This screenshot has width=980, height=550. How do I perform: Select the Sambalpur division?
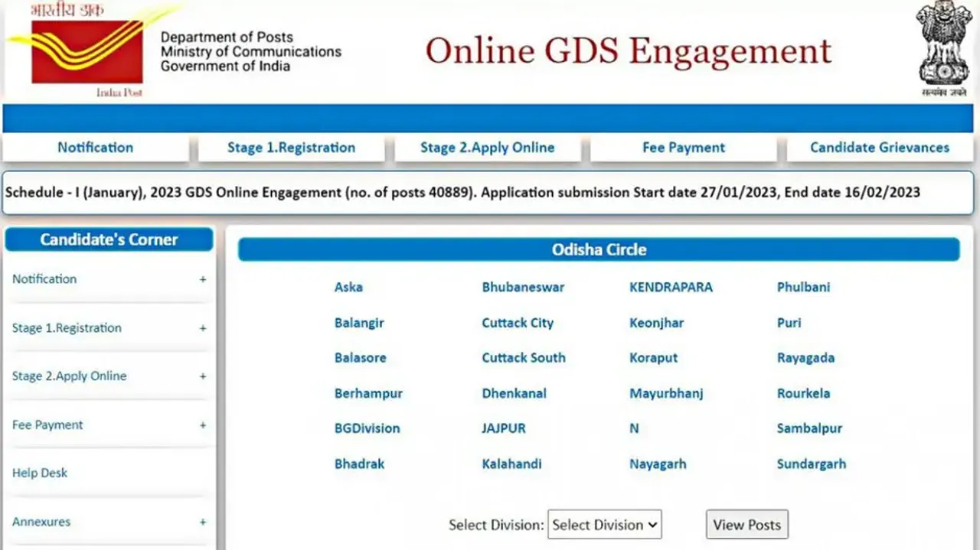[x=809, y=428]
